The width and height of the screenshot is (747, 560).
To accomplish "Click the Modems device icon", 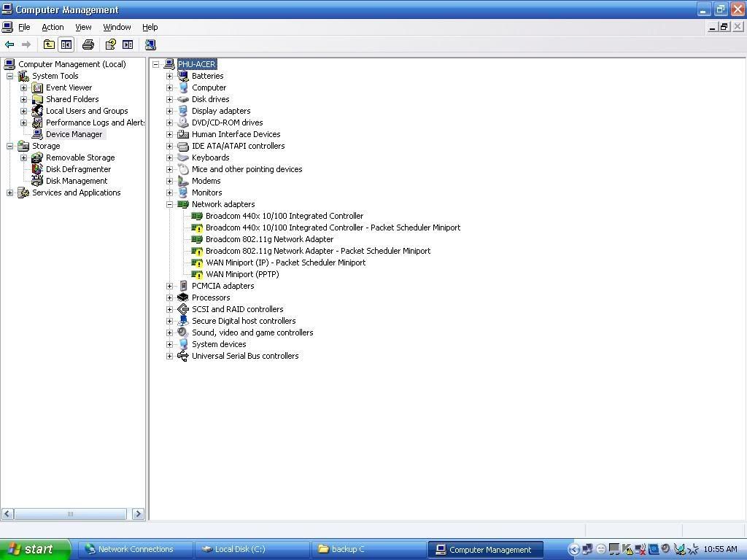I will point(183,181).
